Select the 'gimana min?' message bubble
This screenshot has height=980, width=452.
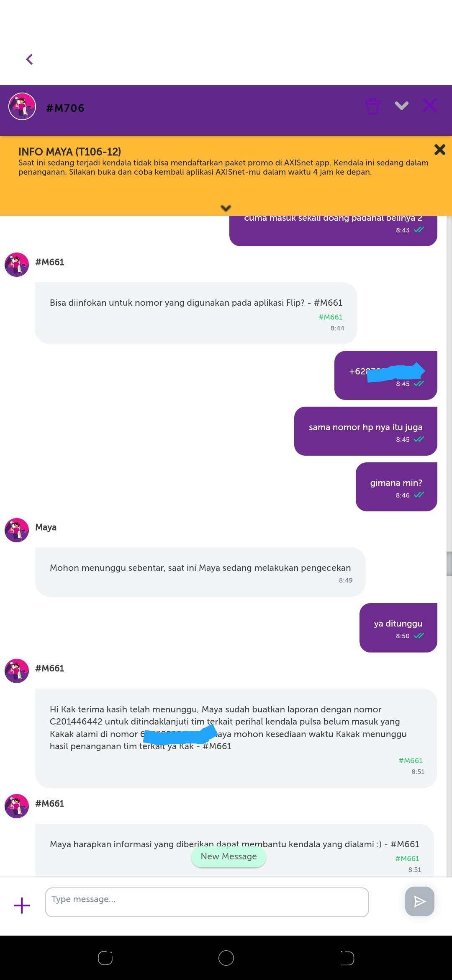click(396, 487)
